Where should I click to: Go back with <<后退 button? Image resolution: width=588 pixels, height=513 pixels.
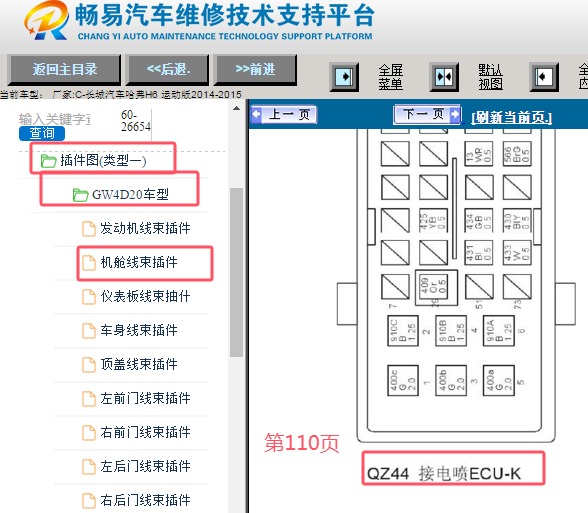tap(168, 69)
